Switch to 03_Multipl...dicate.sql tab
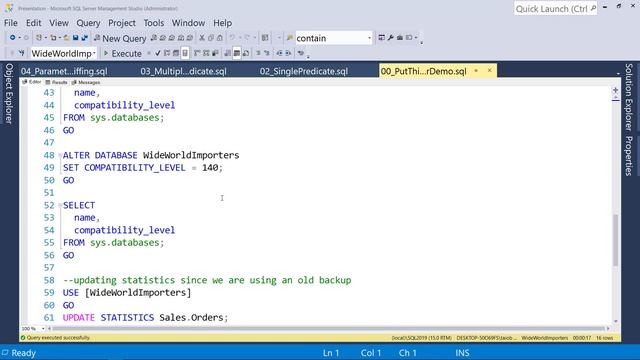 pos(183,71)
